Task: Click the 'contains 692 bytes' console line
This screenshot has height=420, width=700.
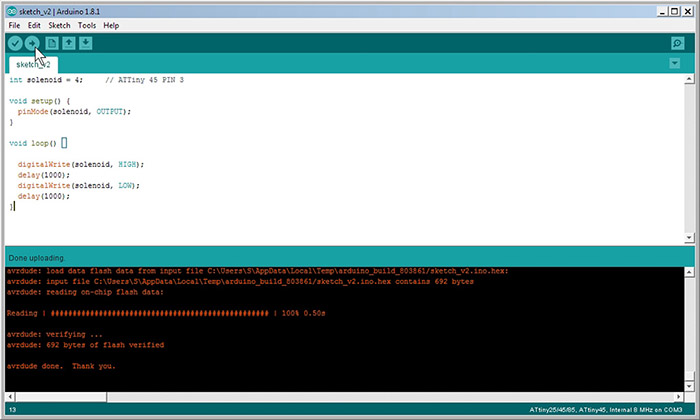Action: click(240, 282)
